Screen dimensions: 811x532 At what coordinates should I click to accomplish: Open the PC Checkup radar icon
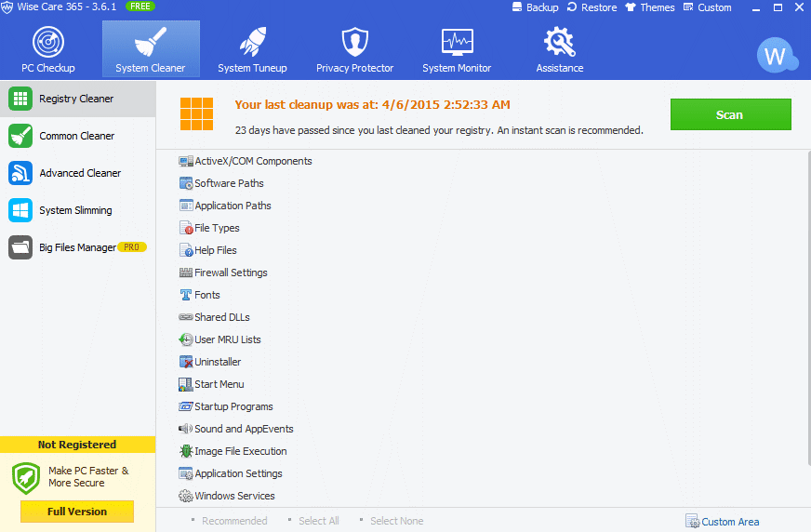point(48,42)
